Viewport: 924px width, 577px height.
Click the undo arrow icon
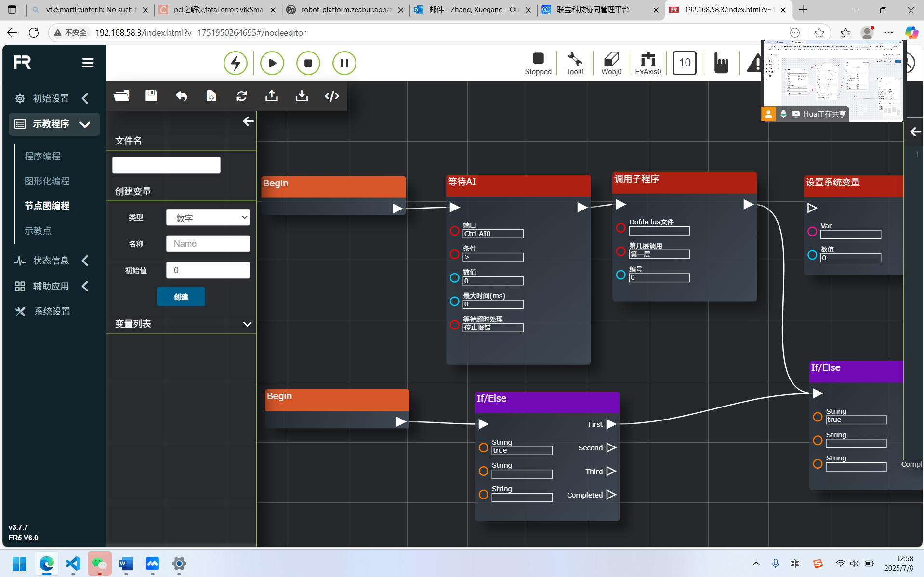(181, 96)
